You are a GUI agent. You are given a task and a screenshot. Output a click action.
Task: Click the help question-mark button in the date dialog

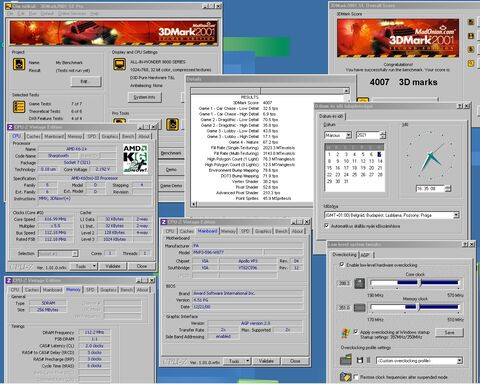pos(460,106)
